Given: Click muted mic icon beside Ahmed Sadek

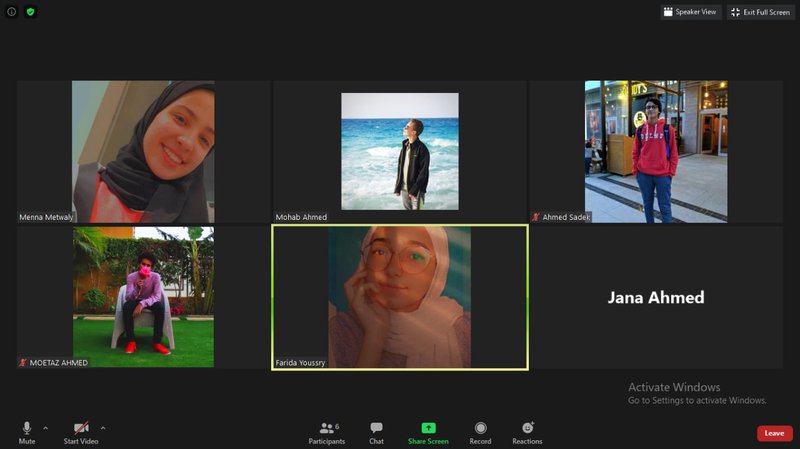Looking at the screenshot, I should [x=536, y=217].
